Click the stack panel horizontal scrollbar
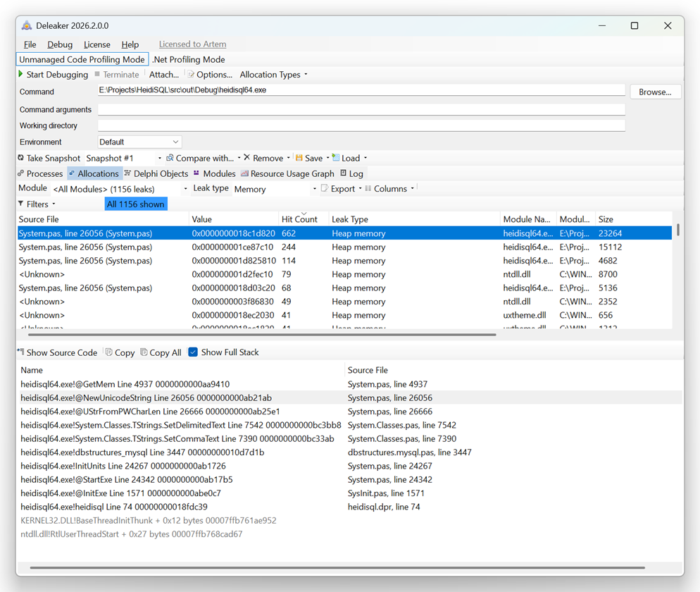 [x=337, y=567]
